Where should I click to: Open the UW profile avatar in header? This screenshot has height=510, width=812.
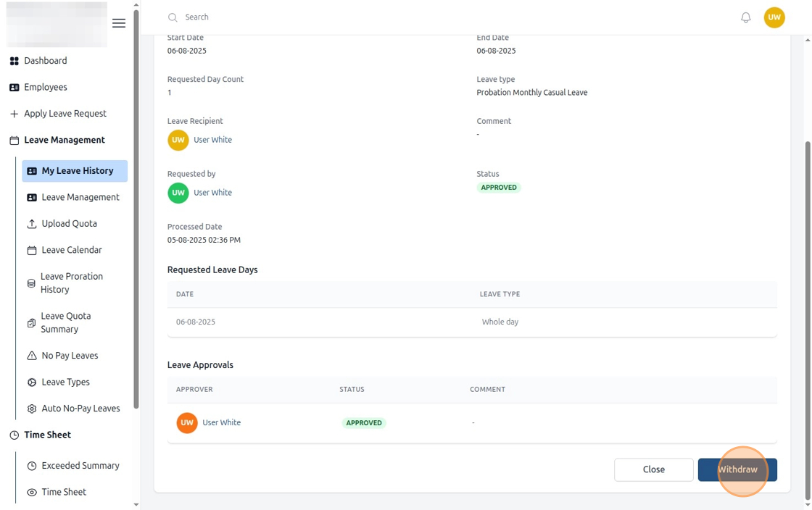(774, 17)
